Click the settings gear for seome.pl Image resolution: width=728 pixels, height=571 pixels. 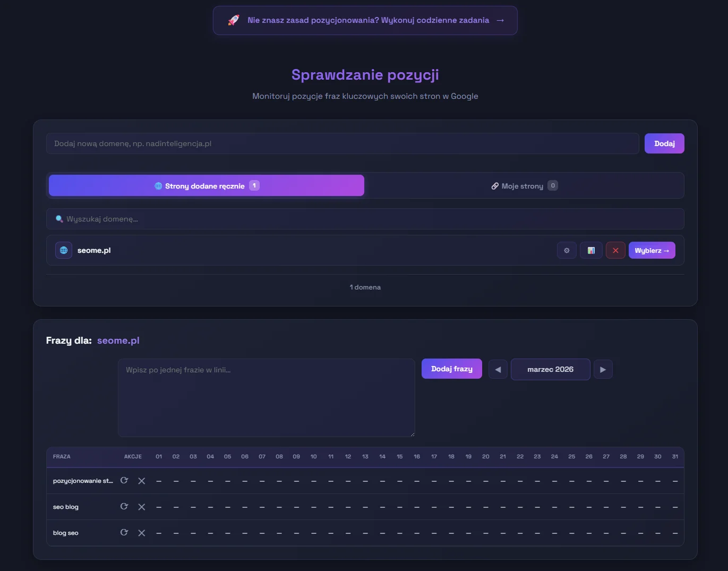point(567,250)
